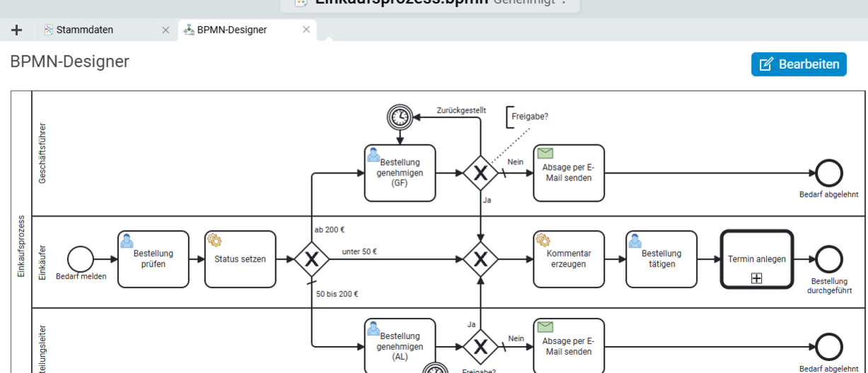Select the Bestellung prüfen task
This screenshot has height=373, width=868.
(154, 259)
